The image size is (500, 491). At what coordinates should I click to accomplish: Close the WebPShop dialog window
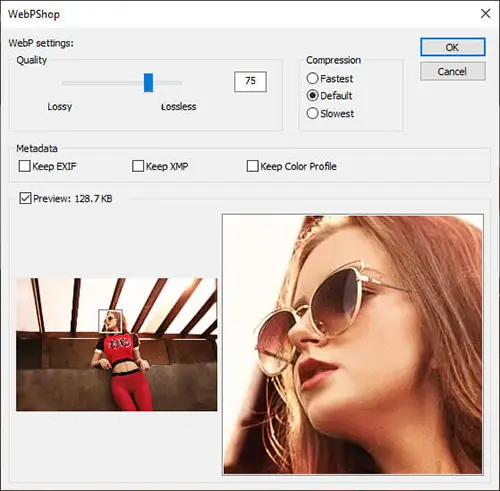tap(485, 14)
